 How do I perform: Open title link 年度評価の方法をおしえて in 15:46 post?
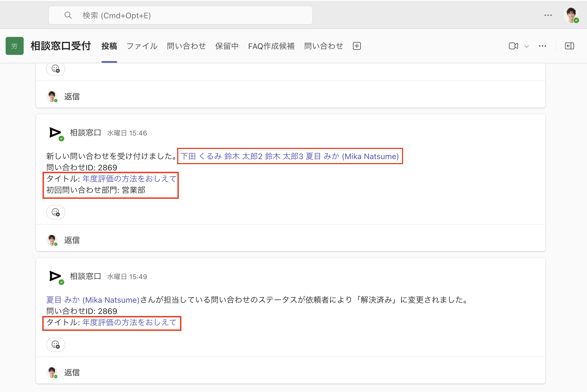129,179
